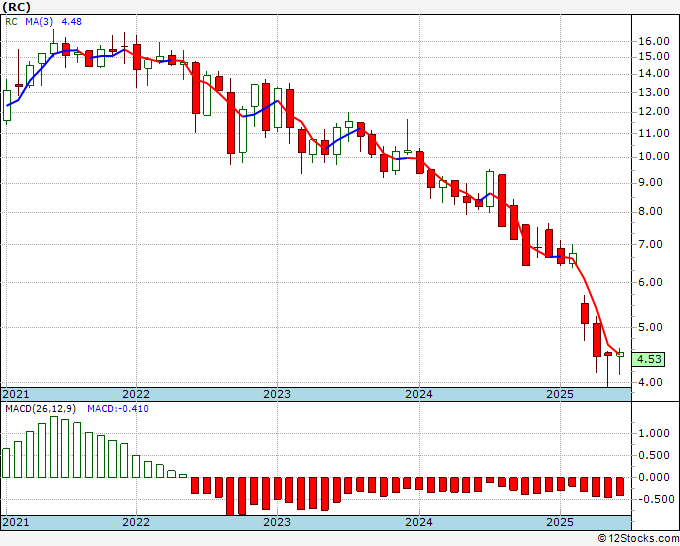The image size is (680, 546).
Task: Click 2022 on the MACD panel time axis
Action: 136,522
